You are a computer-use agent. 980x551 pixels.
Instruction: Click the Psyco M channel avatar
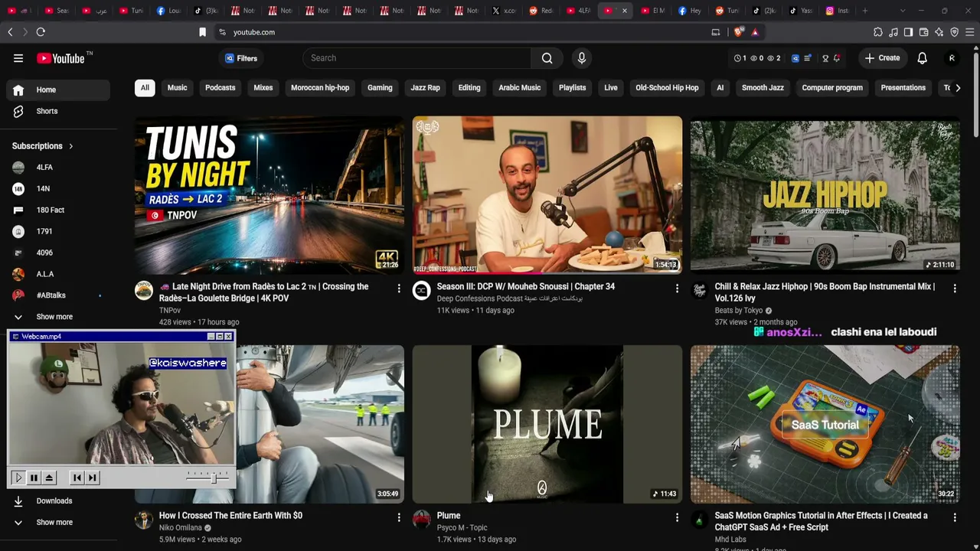[x=422, y=520]
